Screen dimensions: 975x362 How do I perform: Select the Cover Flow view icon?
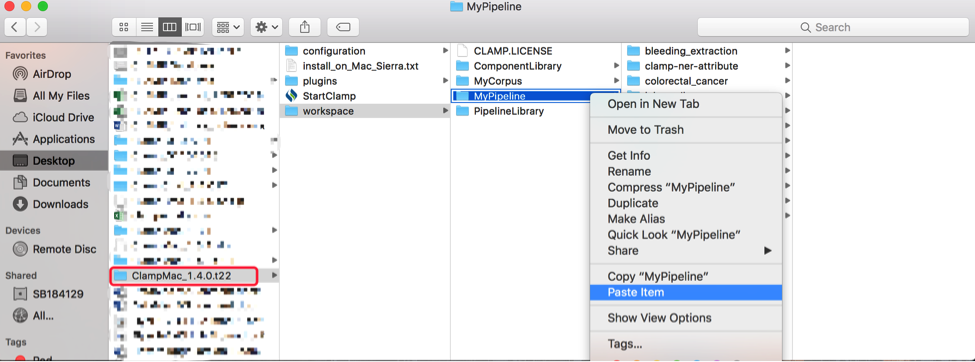[192, 27]
